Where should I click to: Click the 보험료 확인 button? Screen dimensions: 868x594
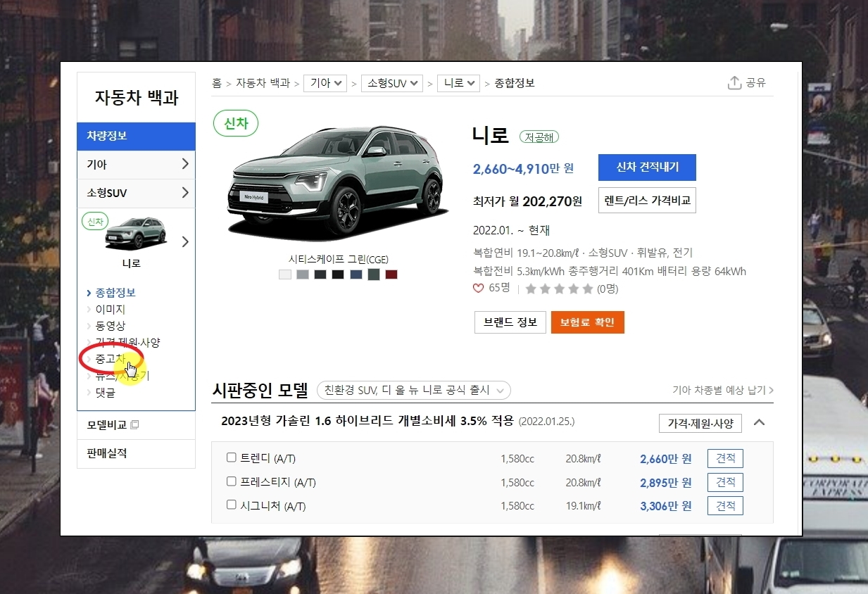[x=588, y=322]
